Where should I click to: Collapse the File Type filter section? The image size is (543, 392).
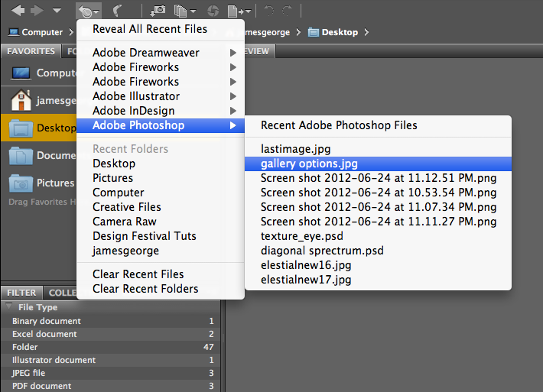[7, 307]
